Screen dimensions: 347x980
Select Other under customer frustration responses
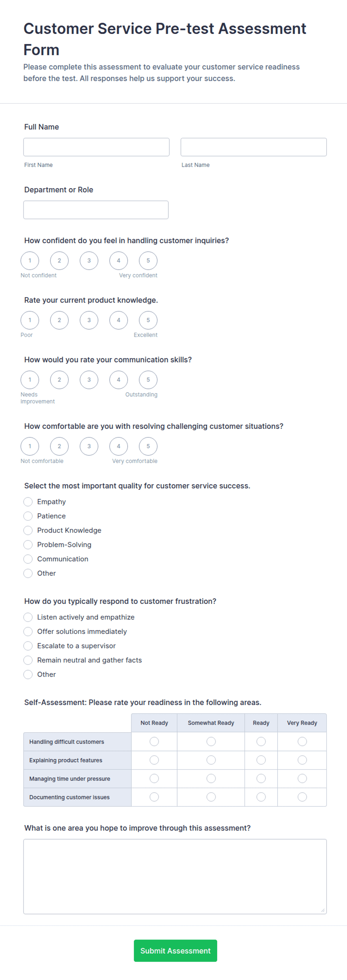(x=28, y=674)
